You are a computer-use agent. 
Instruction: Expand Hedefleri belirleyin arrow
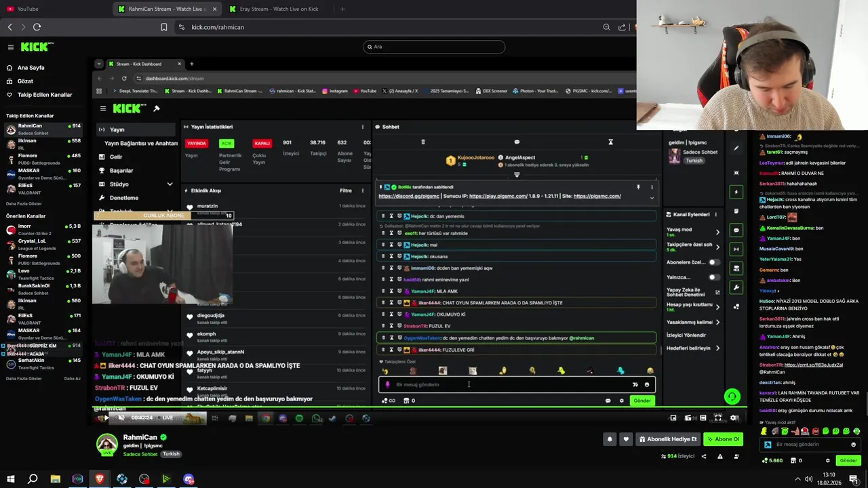click(x=717, y=348)
